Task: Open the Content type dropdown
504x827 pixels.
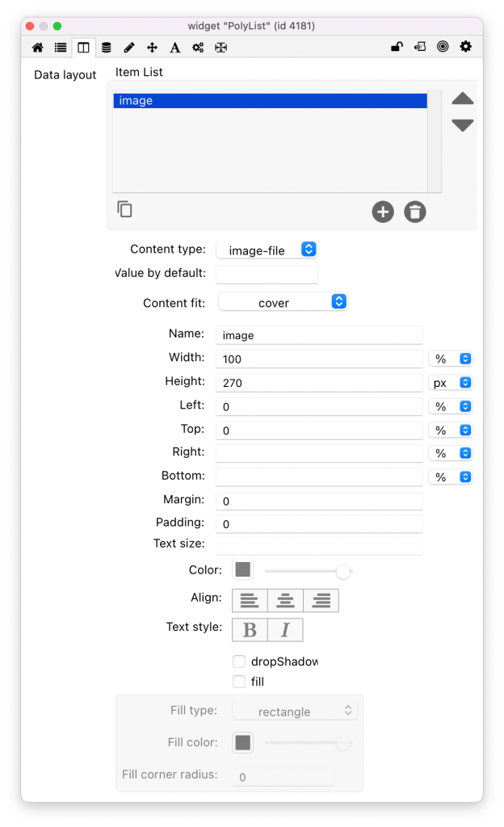Action: (267, 250)
